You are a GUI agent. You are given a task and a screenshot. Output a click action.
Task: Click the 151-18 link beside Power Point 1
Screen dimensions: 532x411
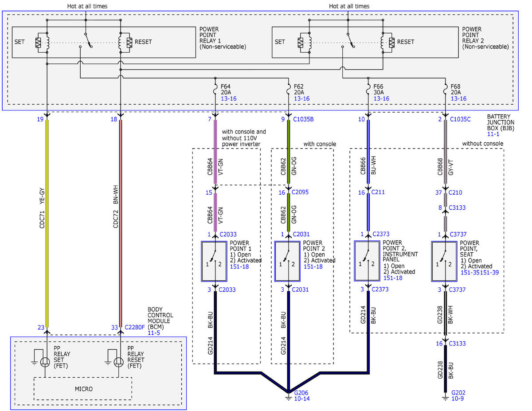[239, 266]
